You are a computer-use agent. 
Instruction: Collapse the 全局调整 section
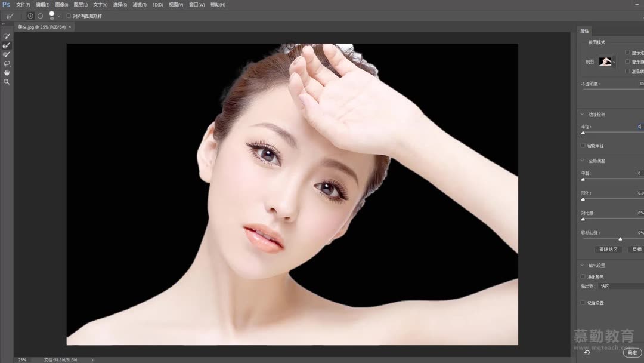pyautogui.click(x=582, y=160)
